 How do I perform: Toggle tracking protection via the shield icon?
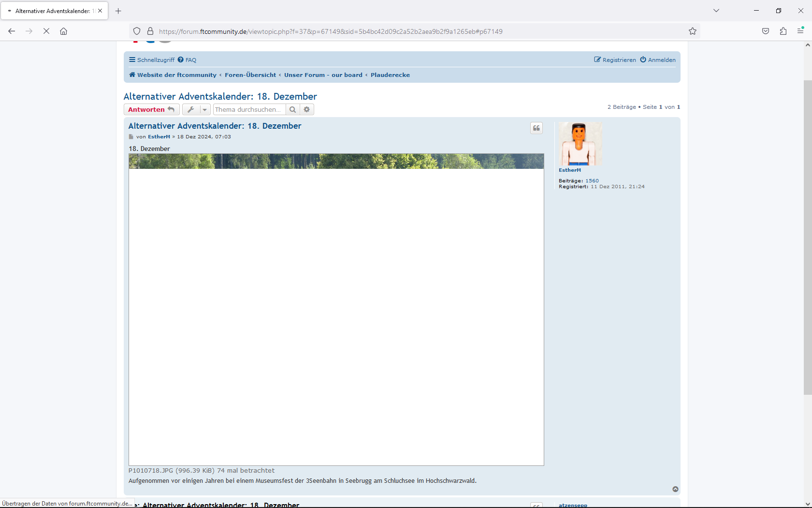coord(137,31)
